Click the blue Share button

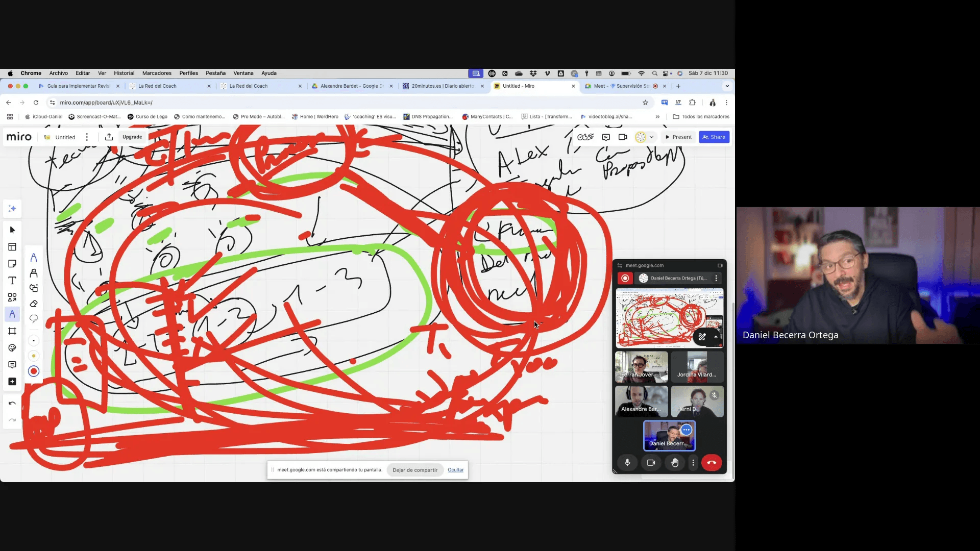coord(714,137)
